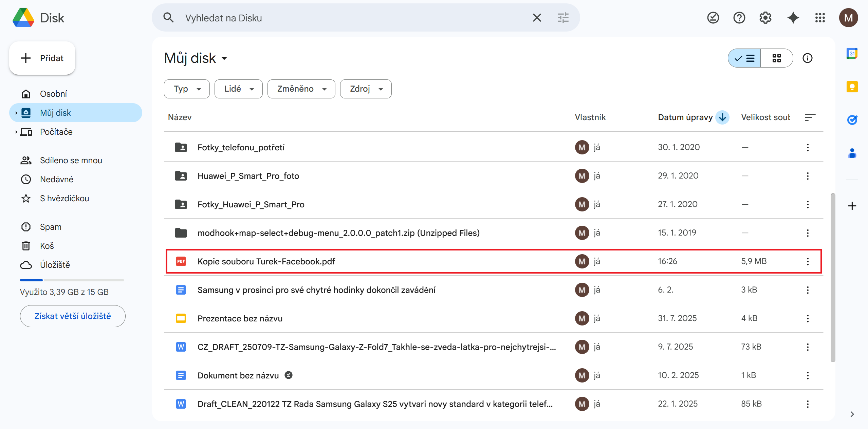Go to Sdíleno se mnou
The height and width of the screenshot is (429, 868).
[x=71, y=160]
